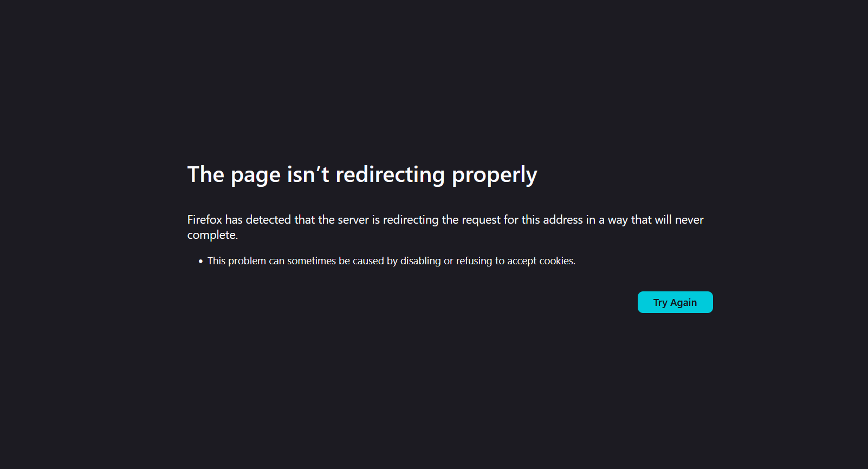Click the Try Again button
This screenshot has width=868, height=469.
[675, 302]
